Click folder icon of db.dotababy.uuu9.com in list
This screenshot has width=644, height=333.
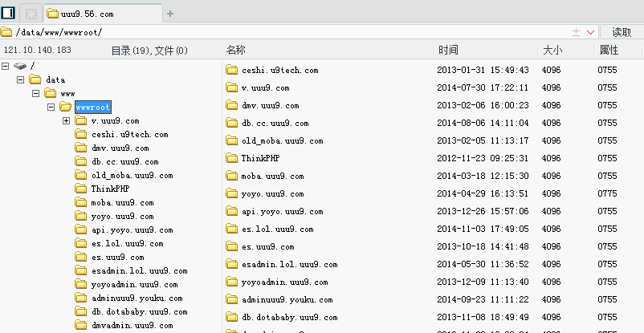231,317
